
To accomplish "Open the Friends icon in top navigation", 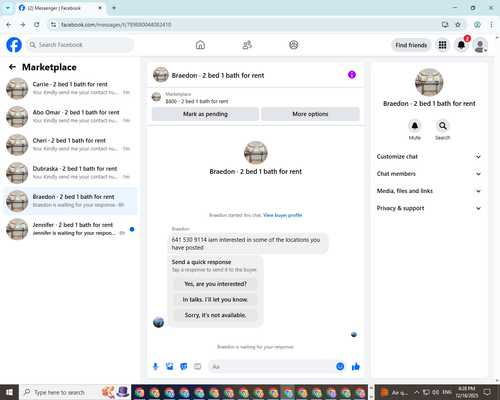I will pos(247,45).
